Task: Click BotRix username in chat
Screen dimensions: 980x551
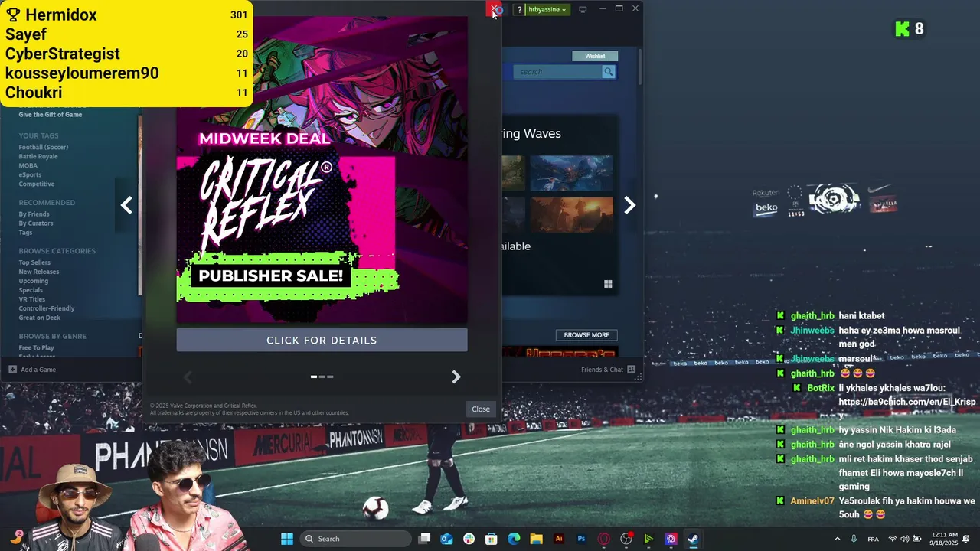Action: 821,388
